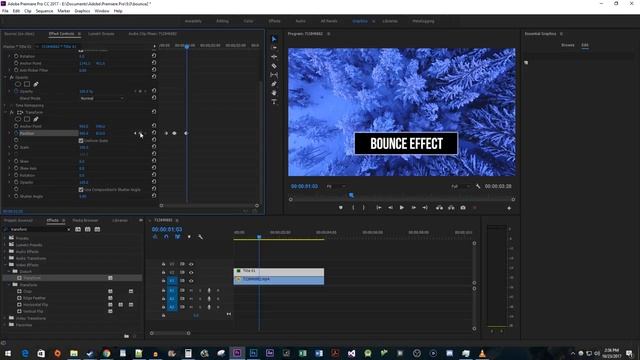Click Play in Program monitor

402,208
